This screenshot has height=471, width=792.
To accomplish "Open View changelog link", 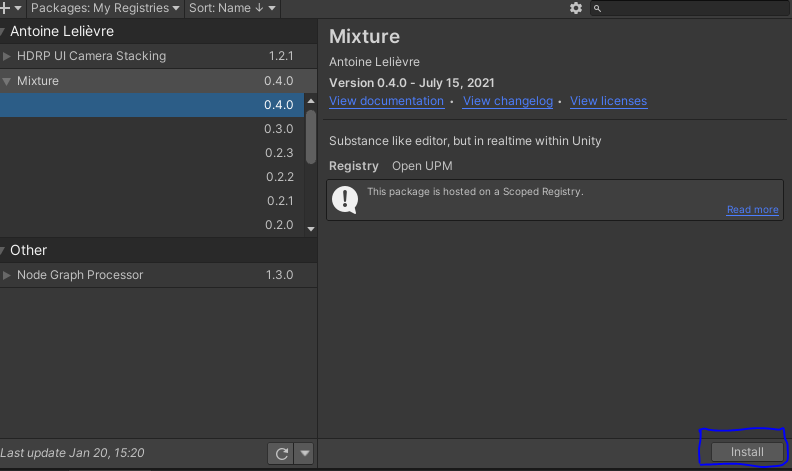I will click(x=508, y=101).
